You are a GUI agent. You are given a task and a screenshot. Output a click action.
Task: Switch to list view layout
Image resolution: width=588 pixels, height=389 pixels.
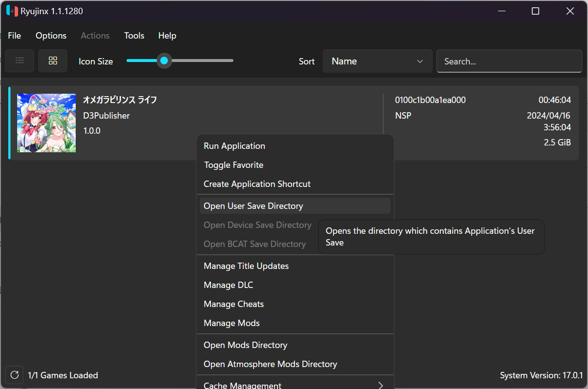[20, 61]
